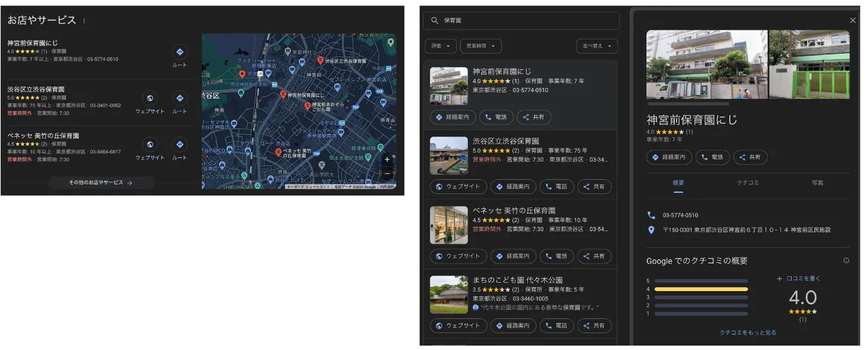This screenshot has width=868, height=350.
Task: Click ルート icon for ベネッセ 美竹の丘保育園 in the left list
Action: (179, 145)
